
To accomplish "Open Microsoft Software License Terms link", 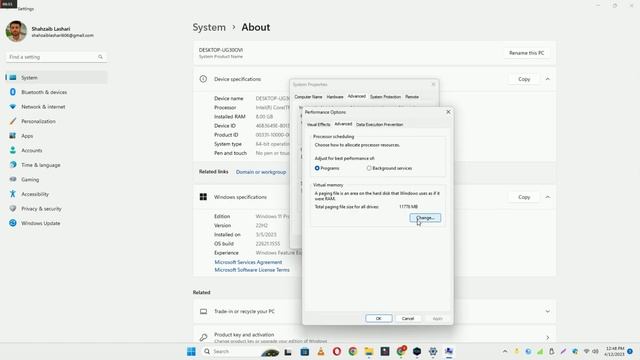I will tap(252, 270).
